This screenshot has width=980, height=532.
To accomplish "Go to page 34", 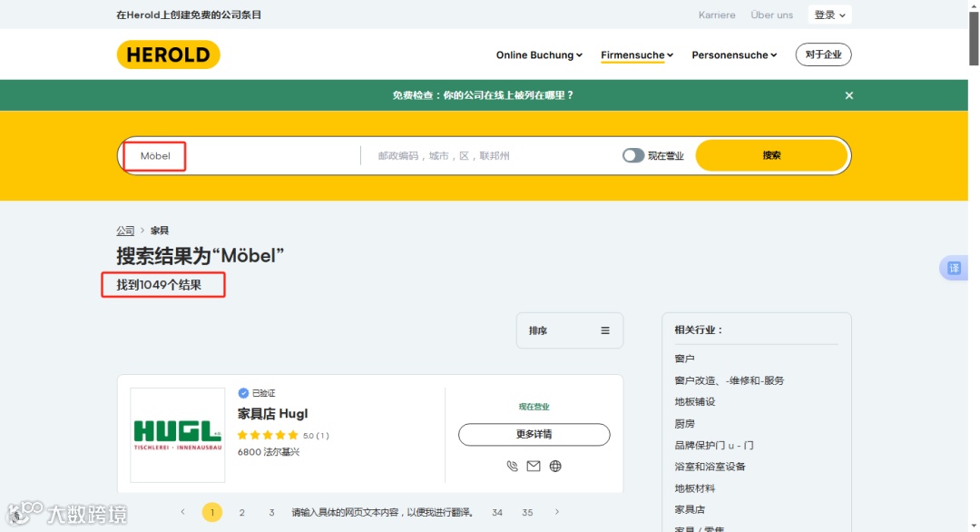I will coord(497,512).
